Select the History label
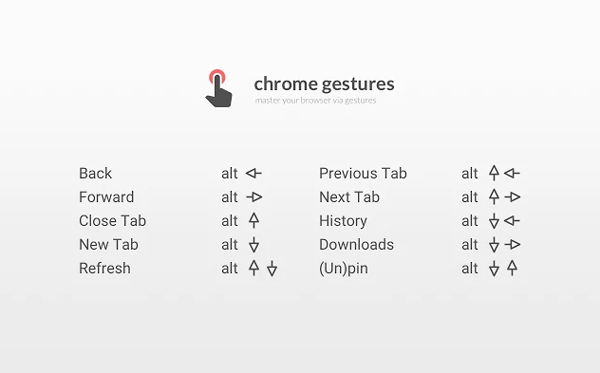This screenshot has width=600, height=373. pos(343,221)
